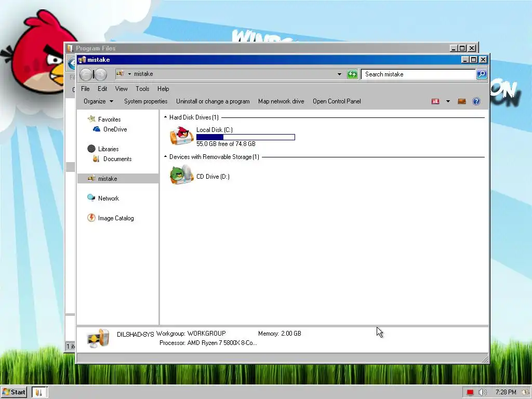Image resolution: width=532 pixels, height=399 pixels.
Task: Click the Favorites star icon
Action: (91, 119)
